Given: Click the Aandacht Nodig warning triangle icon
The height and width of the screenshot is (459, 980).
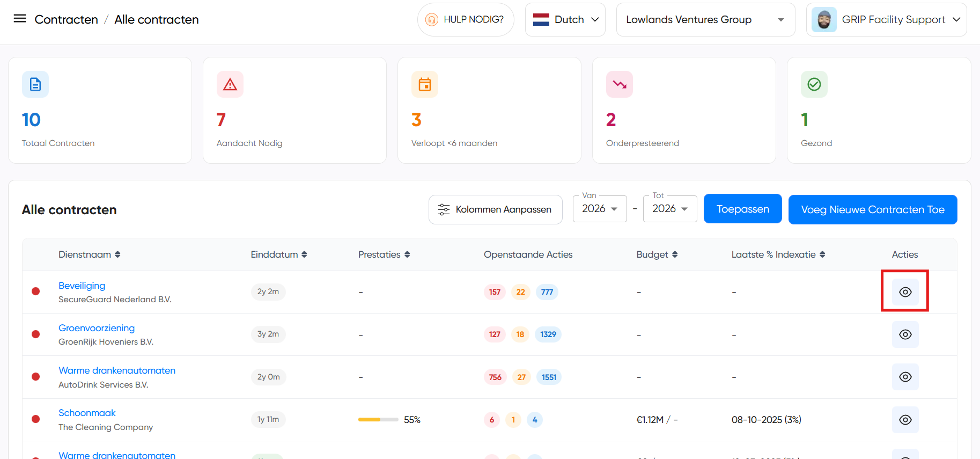Looking at the screenshot, I should click(x=230, y=84).
